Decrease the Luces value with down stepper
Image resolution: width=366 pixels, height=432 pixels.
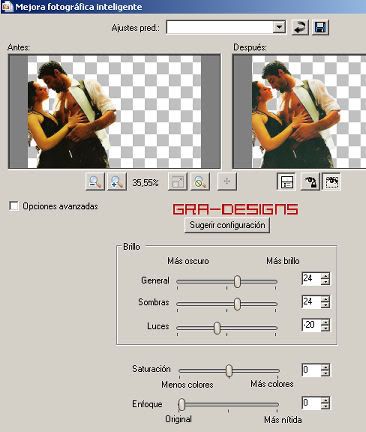tap(325, 328)
